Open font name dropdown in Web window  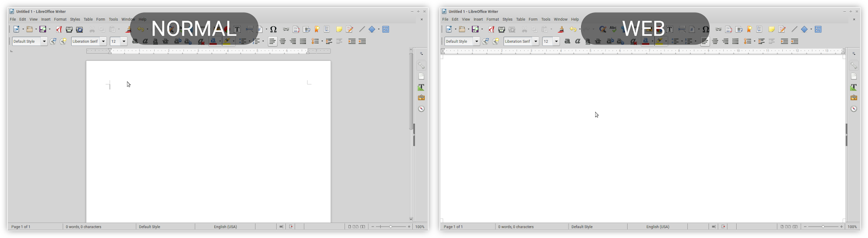pos(535,41)
